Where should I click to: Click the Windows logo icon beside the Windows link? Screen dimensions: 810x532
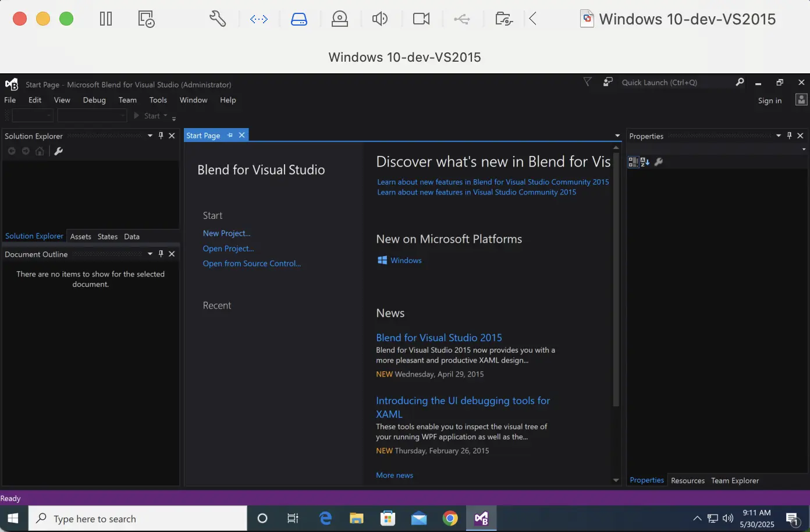382,260
